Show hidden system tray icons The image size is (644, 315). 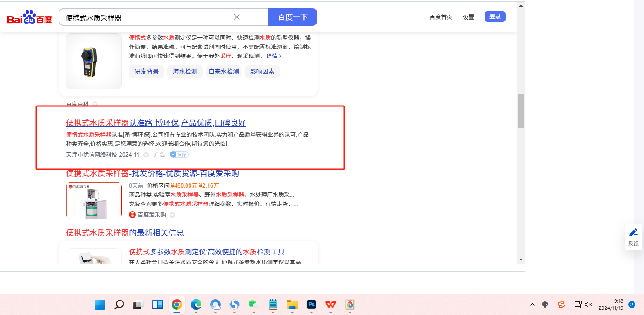(532, 304)
